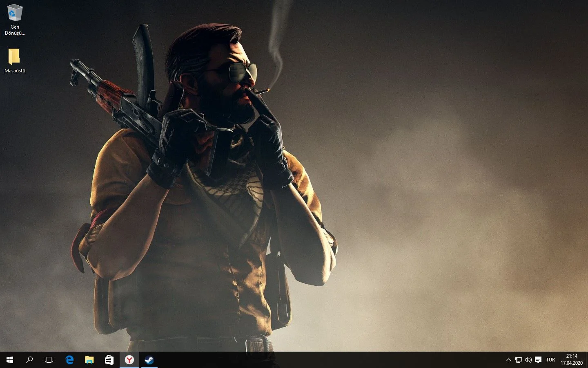Open the volume speaker tray icon
This screenshot has width=588, height=368.
528,360
